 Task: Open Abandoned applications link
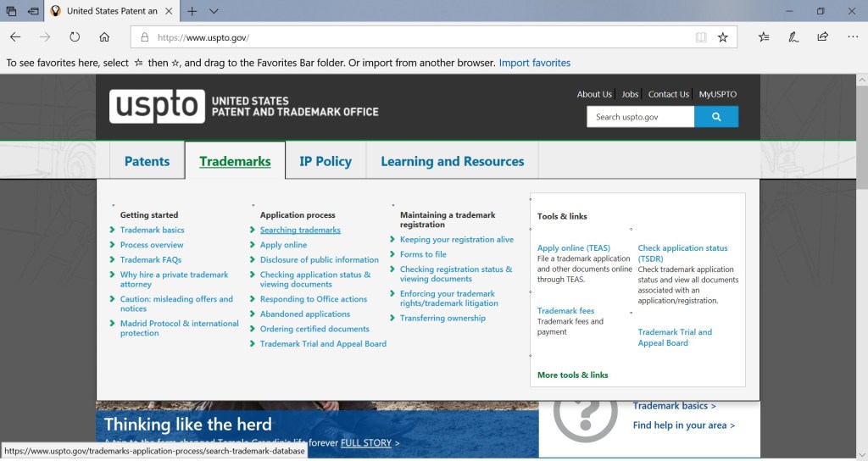pyautogui.click(x=305, y=314)
